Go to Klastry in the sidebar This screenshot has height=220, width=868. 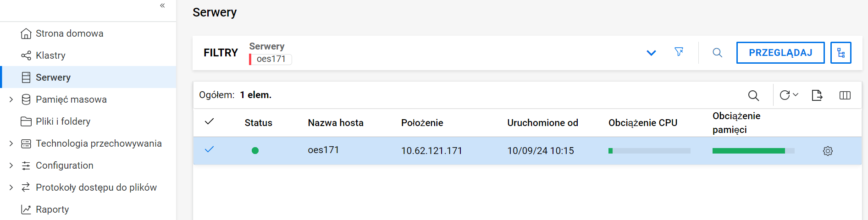[x=50, y=55]
